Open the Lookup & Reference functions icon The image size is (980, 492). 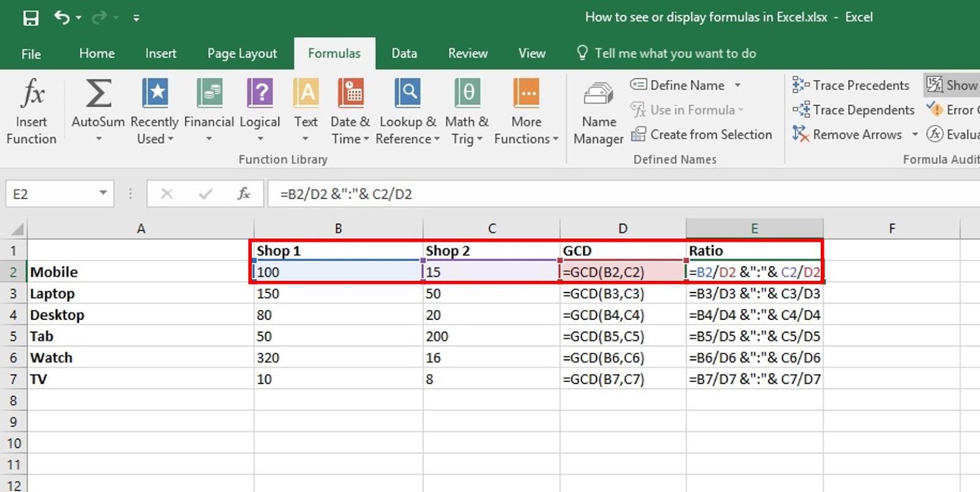point(407,94)
